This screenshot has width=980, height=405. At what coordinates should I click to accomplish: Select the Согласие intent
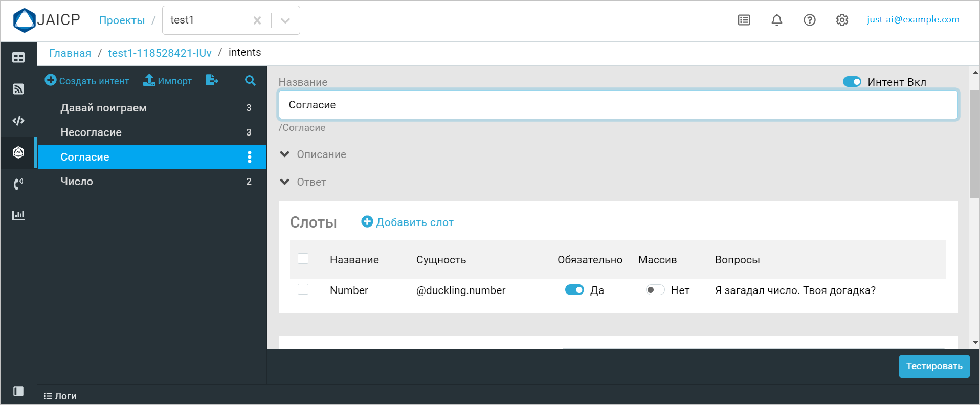point(152,157)
